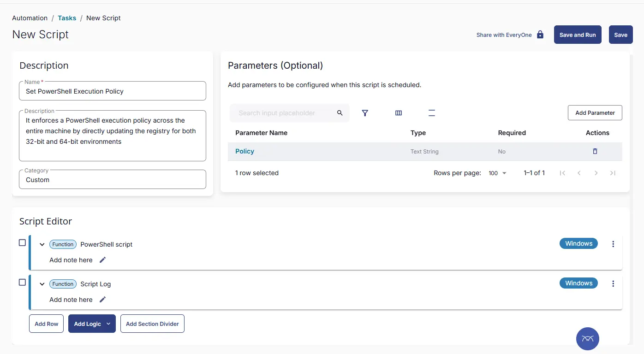
Task: Collapse the PowerShell script function row
Action: [x=42, y=245]
